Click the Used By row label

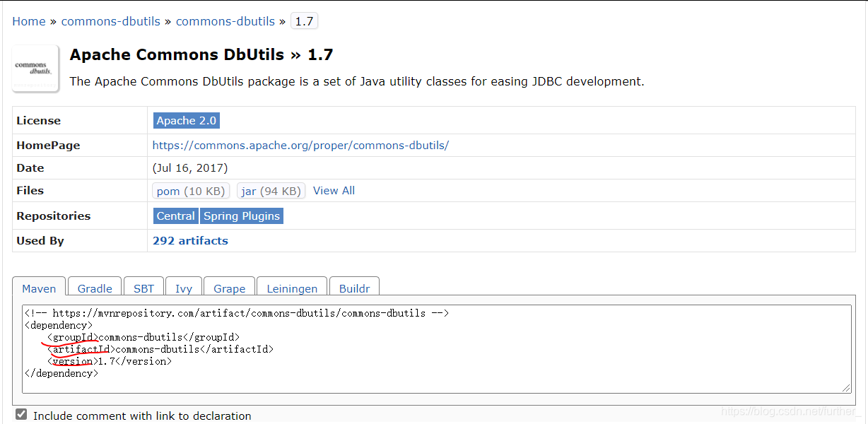(x=40, y=241)
